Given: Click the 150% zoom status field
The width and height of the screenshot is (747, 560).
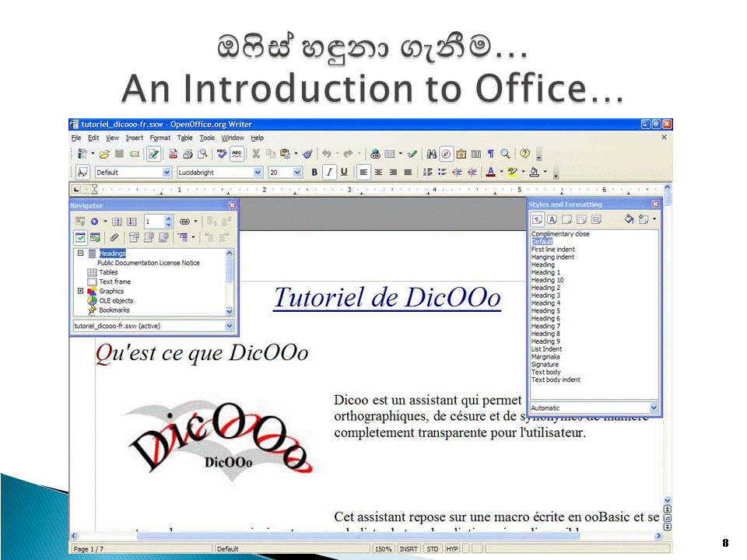Looking at the screenshot, I should pos(384,549).
